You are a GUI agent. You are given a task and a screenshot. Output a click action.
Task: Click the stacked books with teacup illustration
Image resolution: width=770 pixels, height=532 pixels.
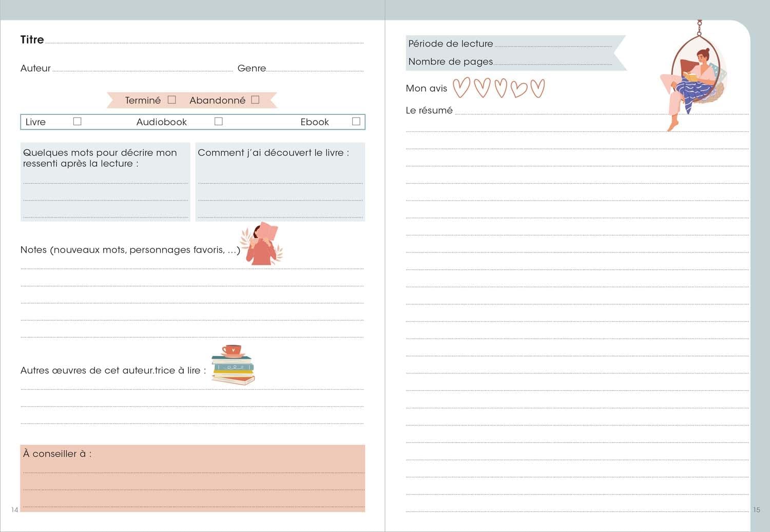coord(233,365)
